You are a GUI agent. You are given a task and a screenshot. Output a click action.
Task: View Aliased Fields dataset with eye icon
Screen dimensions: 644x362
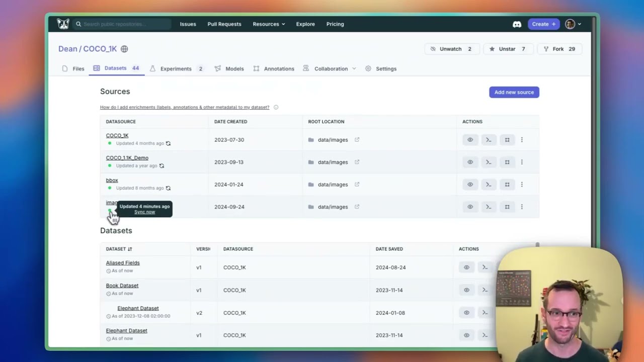click(466, 267)
